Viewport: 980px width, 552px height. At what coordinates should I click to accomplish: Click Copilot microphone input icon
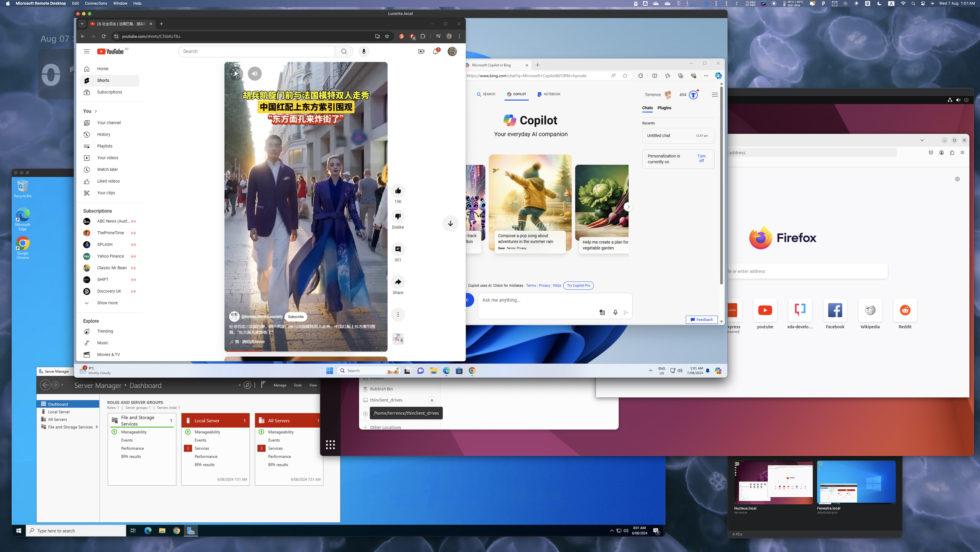tap(615, 313)
